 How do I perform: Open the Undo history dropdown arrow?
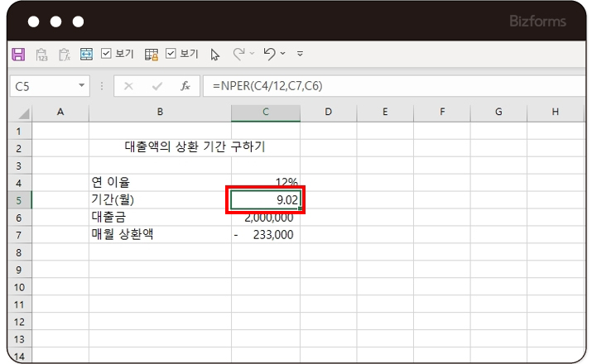(x=282, y=54)
